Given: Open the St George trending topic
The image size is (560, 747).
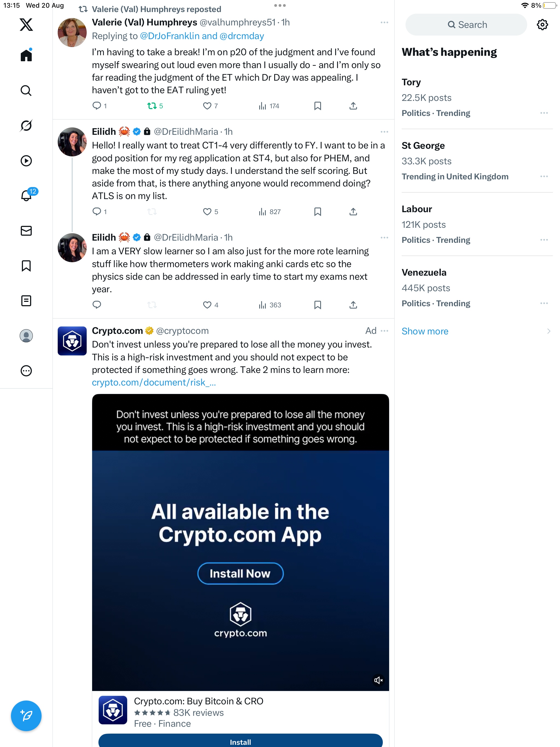Looking at the screenshot, I should click(423, 146).
